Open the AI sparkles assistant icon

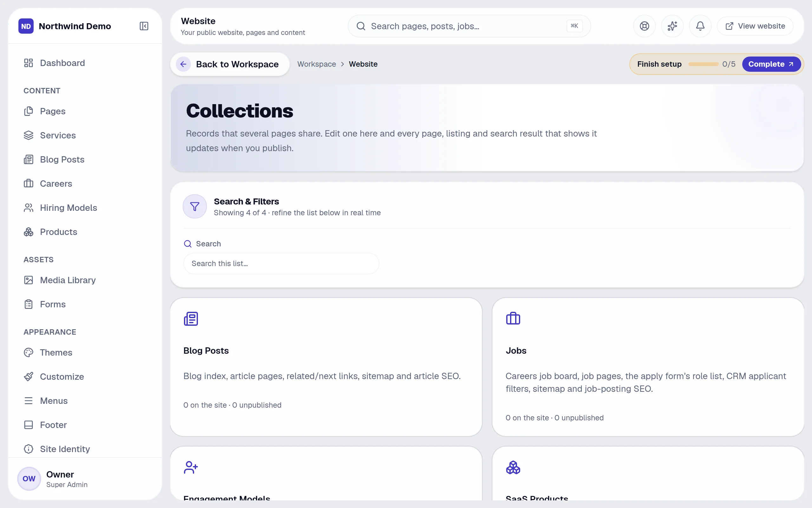pyautogui.click(x=672, y=26)
